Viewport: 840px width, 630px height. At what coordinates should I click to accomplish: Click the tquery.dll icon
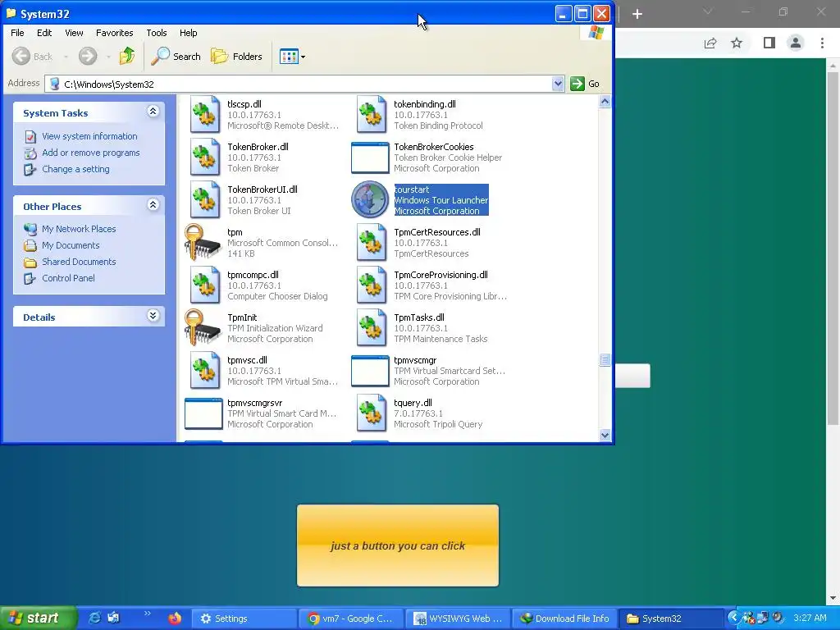pyautogui.click(x=371, y=413)
